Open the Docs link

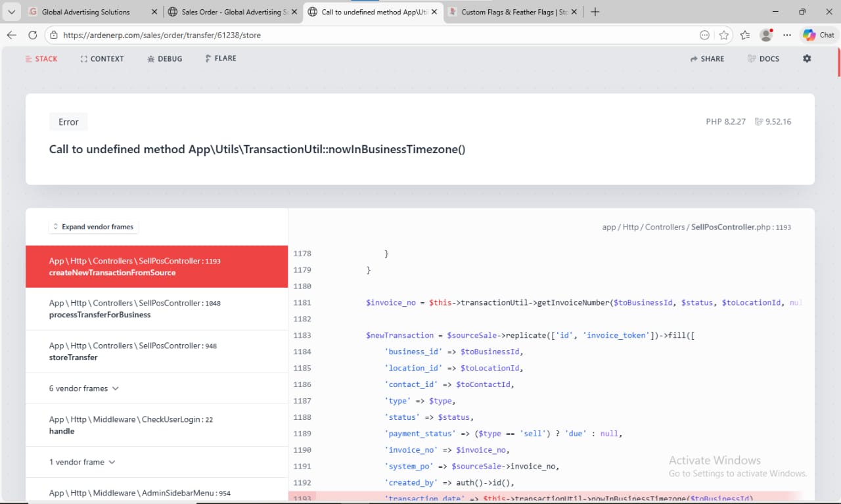tap(763, 58)
